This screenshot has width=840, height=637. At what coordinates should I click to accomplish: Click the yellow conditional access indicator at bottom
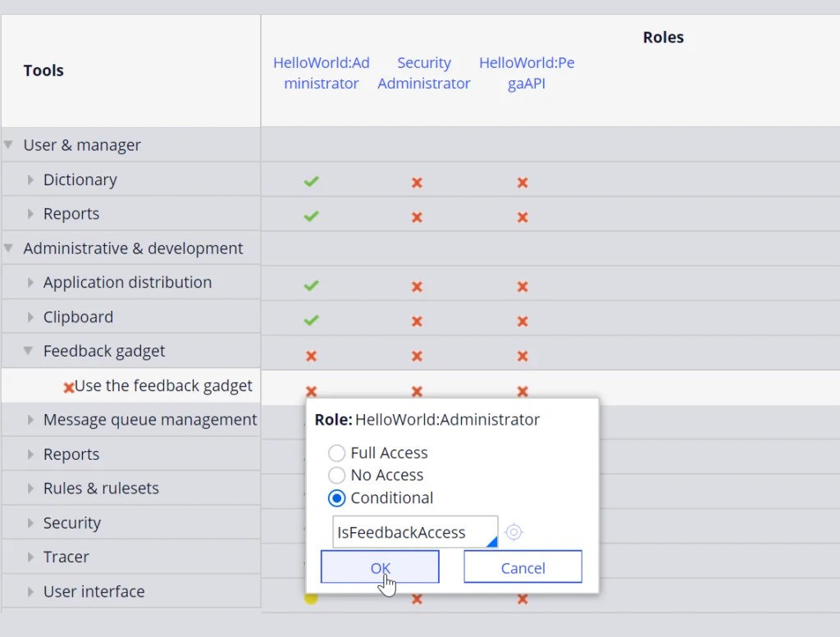[x=311, y=598]
